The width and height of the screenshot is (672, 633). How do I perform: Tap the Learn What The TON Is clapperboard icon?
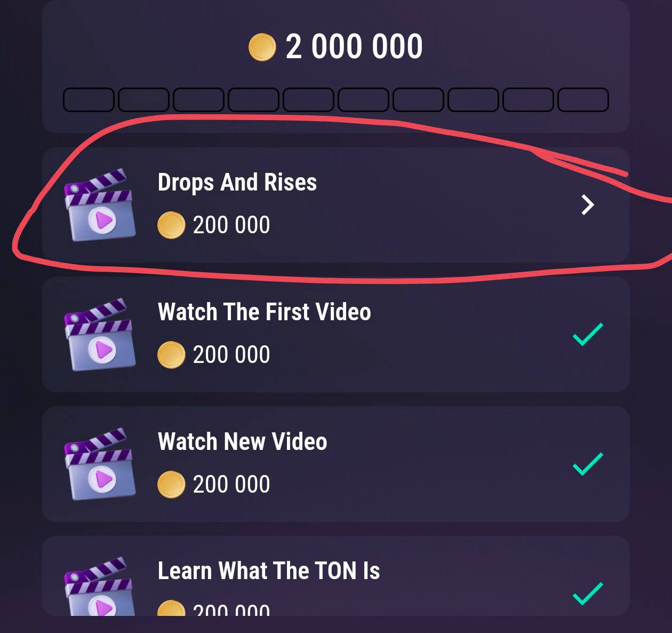100,587
